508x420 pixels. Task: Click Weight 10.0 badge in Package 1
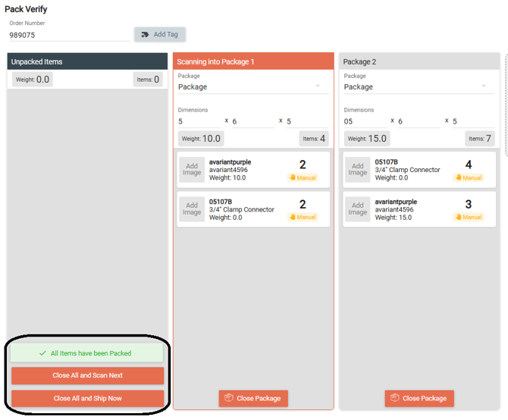click(201, 139)
